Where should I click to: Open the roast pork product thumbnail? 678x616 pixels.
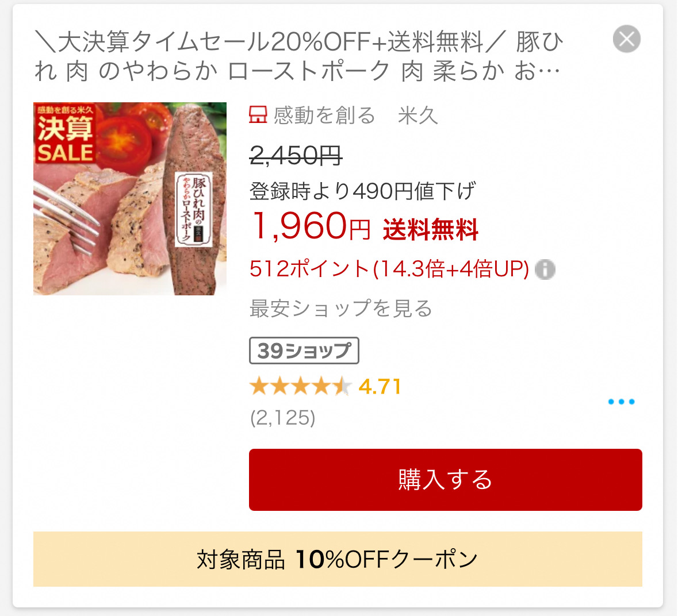click(130, 199)
